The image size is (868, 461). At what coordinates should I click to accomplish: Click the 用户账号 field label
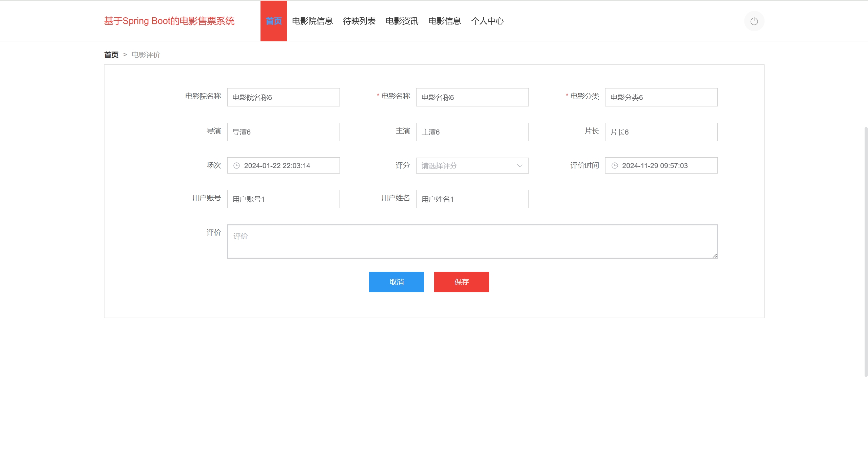[x=207, y=198]
